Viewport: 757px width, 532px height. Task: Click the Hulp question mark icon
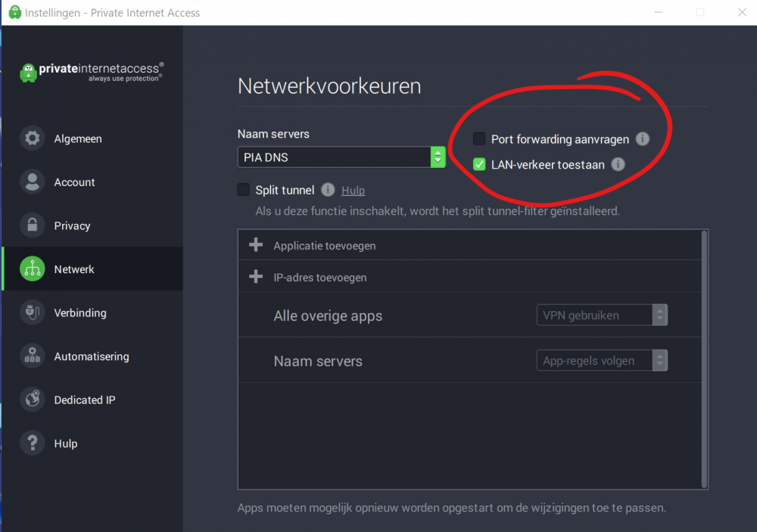tap(32, 443)
